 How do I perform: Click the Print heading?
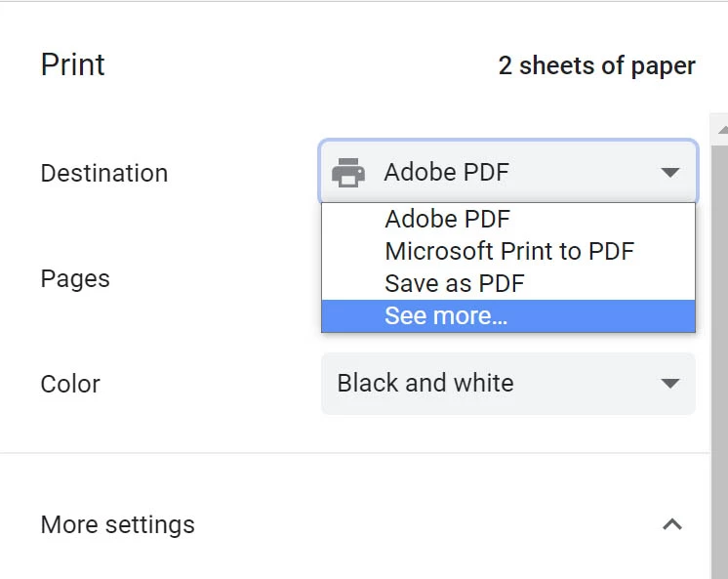[x=72, y=65]
